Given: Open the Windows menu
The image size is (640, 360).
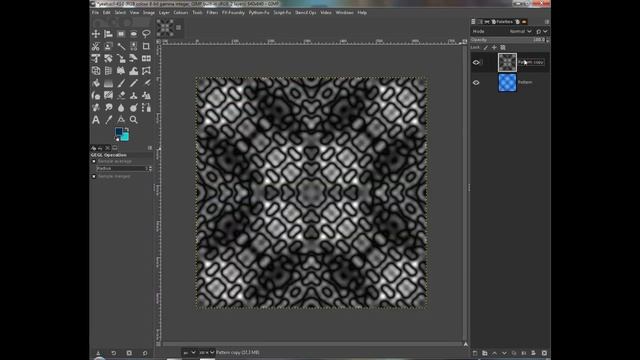Looking at the screenshot, I should click(344, 13).
